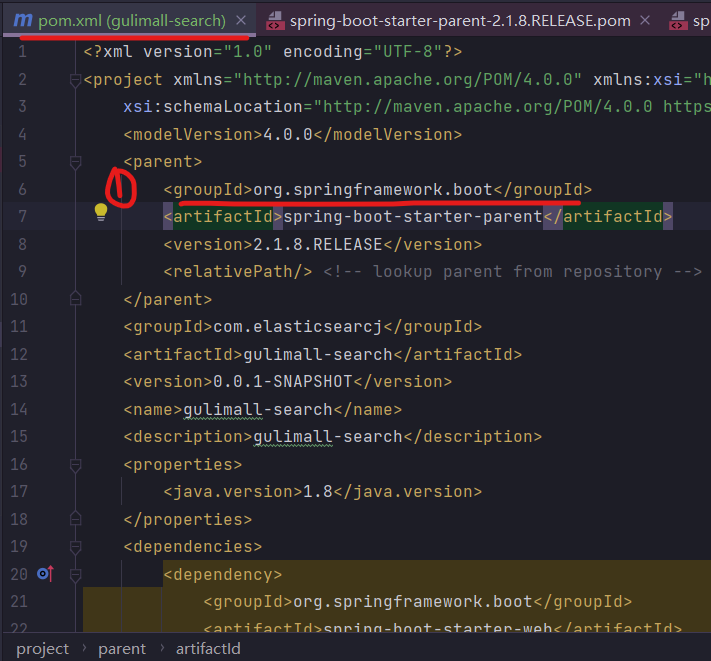This screenshot has width=711, height=661.
Task: Click '4.0.0' modelVersion value on line 4
Action: pos(288,135)
